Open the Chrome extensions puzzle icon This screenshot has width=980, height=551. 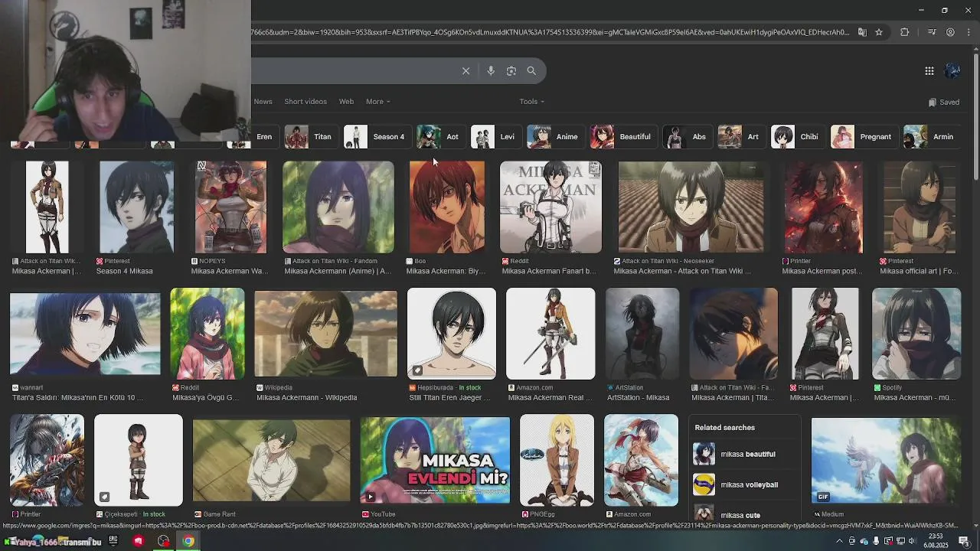pos(905,32)
